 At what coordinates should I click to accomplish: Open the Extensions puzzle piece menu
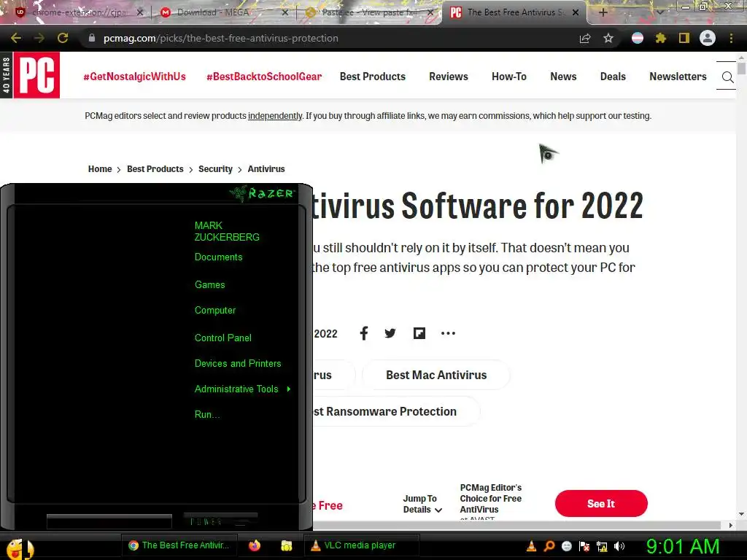(x=661, y=38)
